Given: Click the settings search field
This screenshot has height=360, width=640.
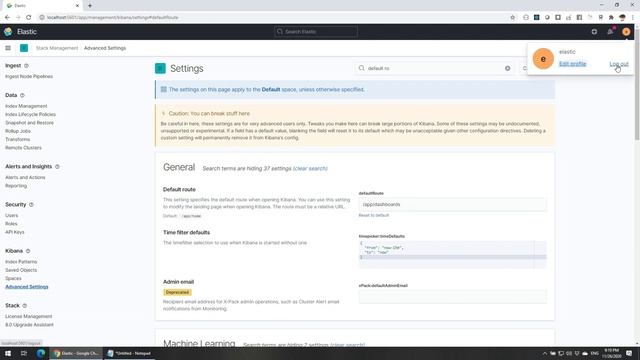Looking at the screenshot, I should click(435, 68).
